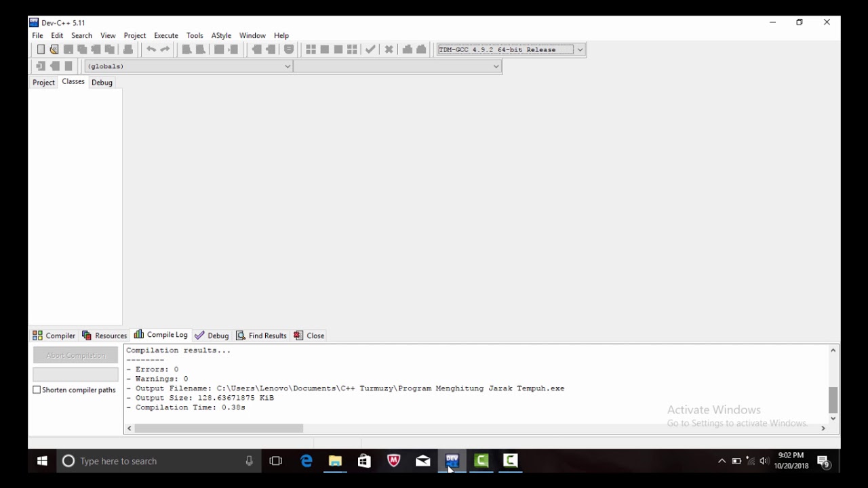The width and height of the screenshot is (868, 488).
Task: Open the Tools menu
Action: pos(195,35)
